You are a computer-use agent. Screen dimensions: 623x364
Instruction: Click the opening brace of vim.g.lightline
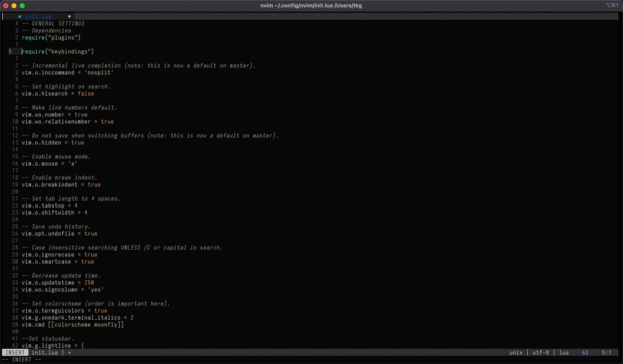click(83, 346)
